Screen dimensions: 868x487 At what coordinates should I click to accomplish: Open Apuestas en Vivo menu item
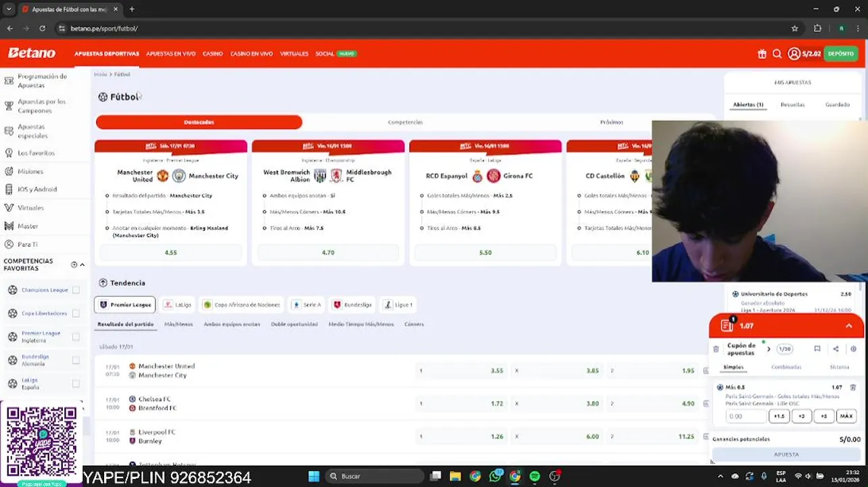pyautogui.click(x=170, y=53)
